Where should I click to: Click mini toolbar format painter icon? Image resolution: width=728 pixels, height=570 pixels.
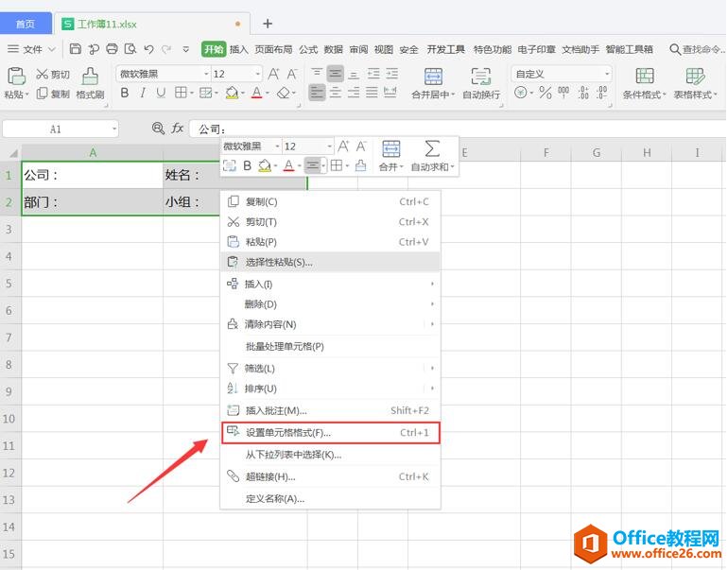[x=361, y=165]
